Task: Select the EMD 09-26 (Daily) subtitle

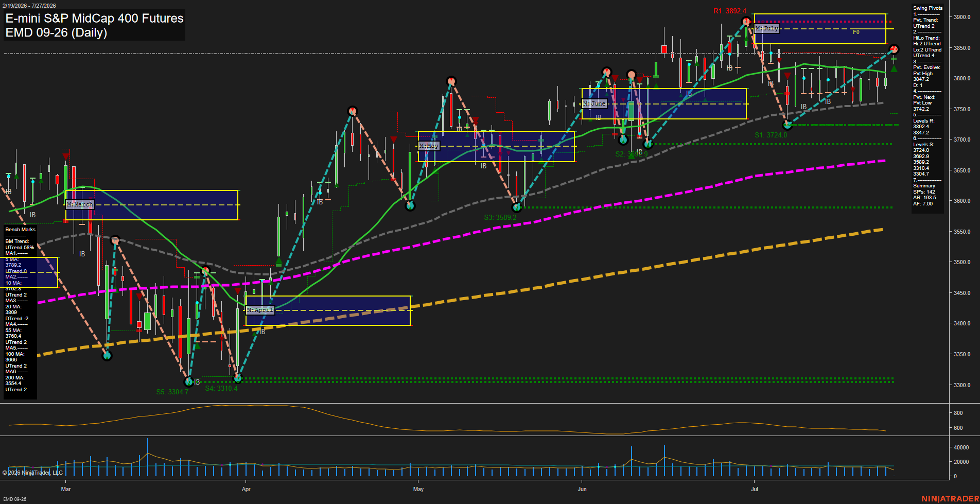Action: tap(56, 32)
